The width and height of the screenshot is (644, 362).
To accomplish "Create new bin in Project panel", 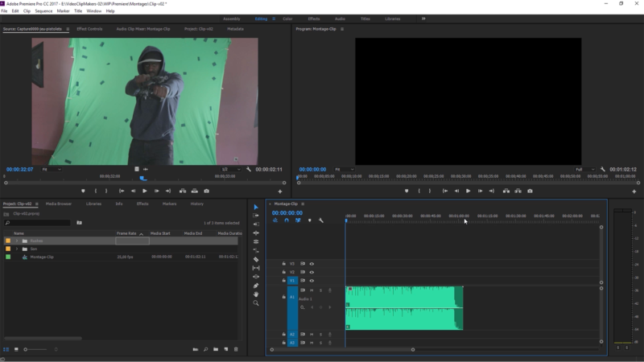I will coord(216,349).
